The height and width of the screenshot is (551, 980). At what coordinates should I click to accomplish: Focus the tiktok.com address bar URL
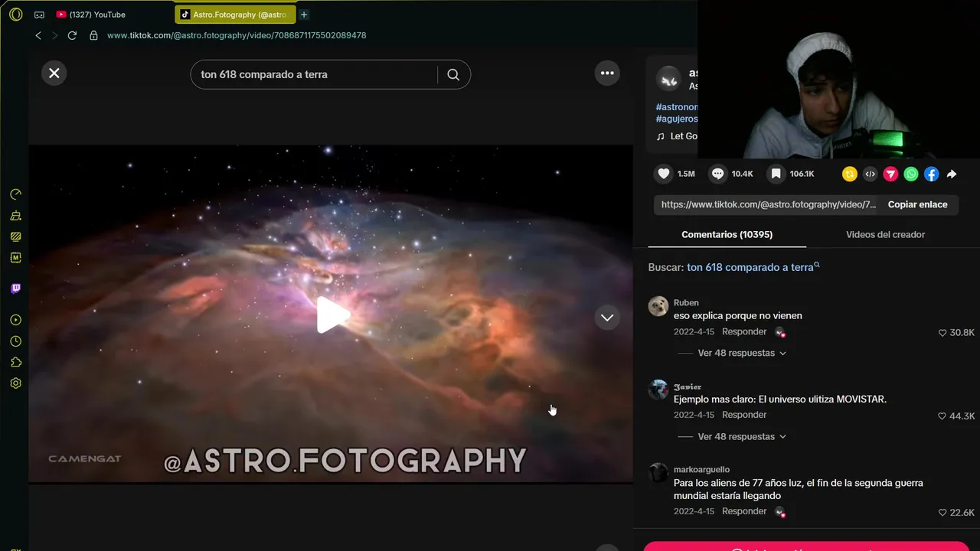[237, 35]
